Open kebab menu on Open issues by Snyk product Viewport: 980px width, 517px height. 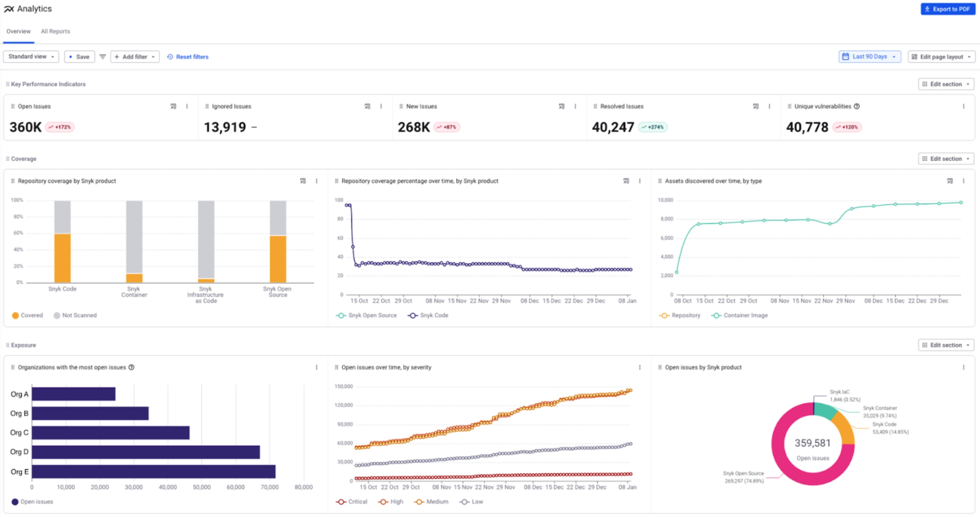click(x=964, y=367)
